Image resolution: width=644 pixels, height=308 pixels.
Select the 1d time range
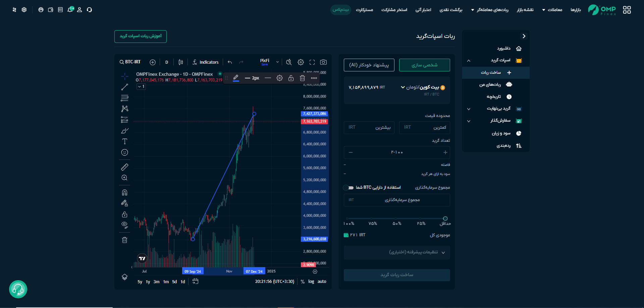click(x=183, y=282)
